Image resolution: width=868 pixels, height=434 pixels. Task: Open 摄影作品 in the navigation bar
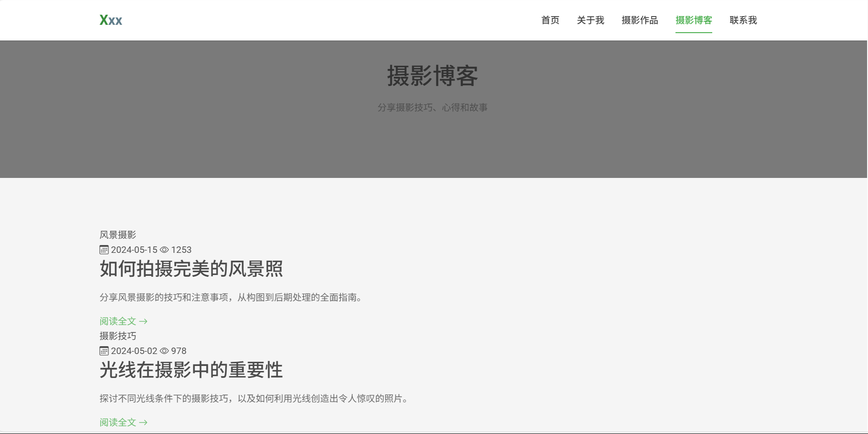(639, 20)
